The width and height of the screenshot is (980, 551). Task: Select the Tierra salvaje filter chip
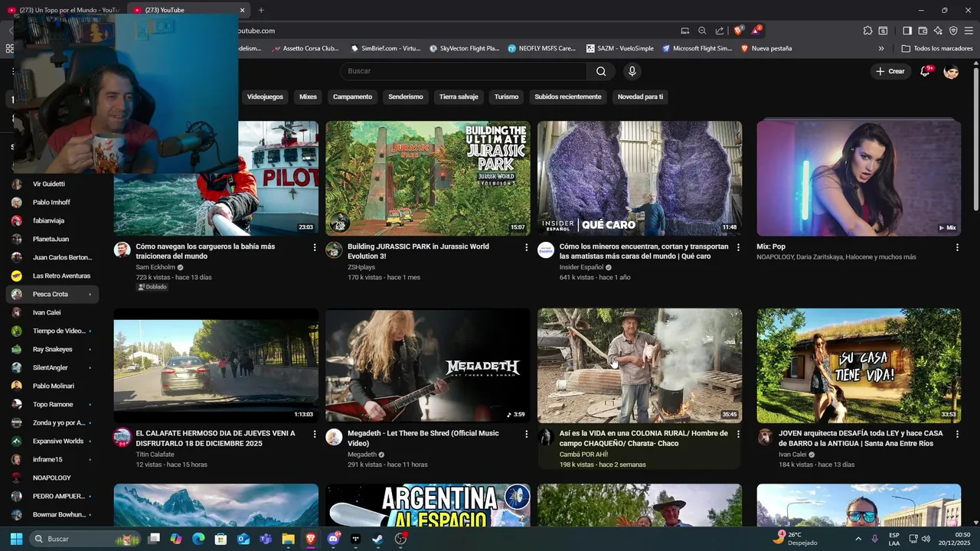click(x=459, y=97)
